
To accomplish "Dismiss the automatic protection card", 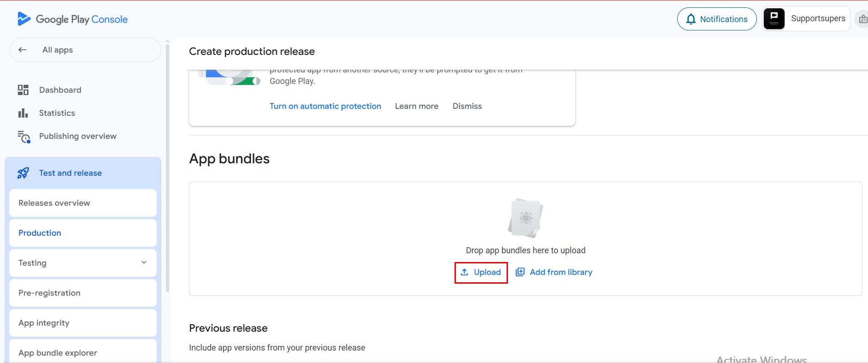I will pos(467,106).
